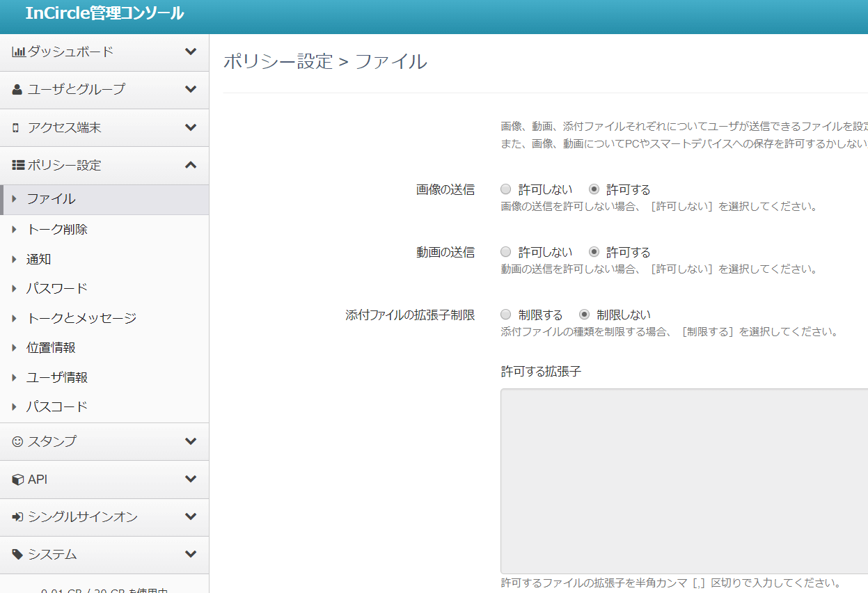Select 許可しない for 動画の送信

(x=506, y=252)
